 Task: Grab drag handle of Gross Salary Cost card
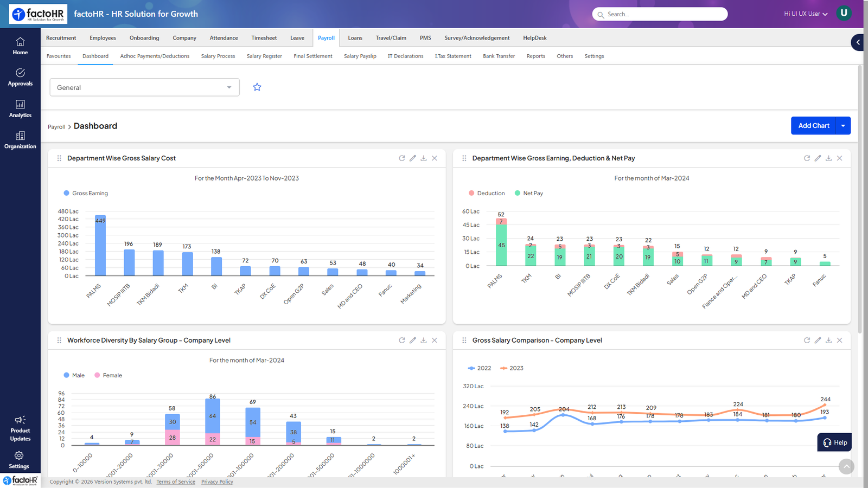tap(59, 158)
